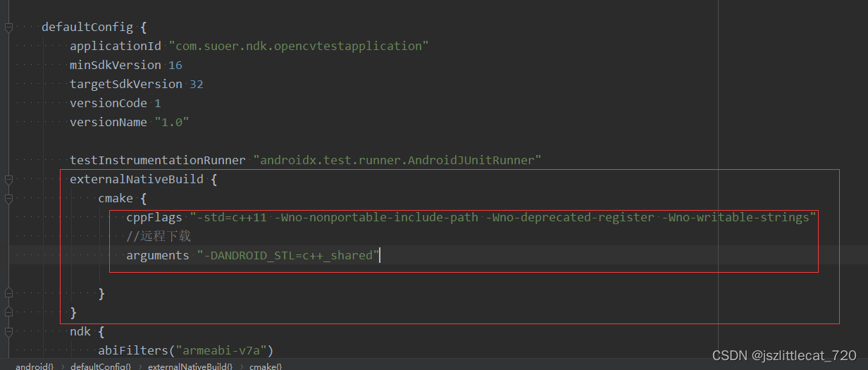This screenshot has height=370, width=868.
Task: Click the -DANDROID_STL=c++_shared string
Action: coord(288,256)
